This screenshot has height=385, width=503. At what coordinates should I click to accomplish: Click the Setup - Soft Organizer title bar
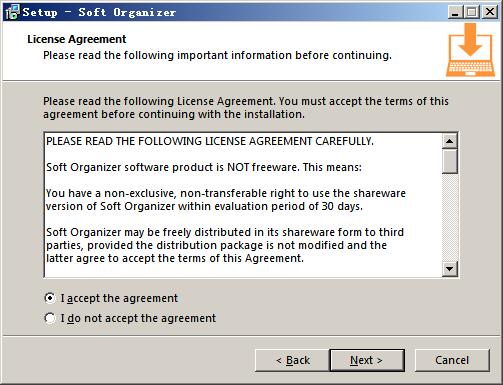click(233, 12)
